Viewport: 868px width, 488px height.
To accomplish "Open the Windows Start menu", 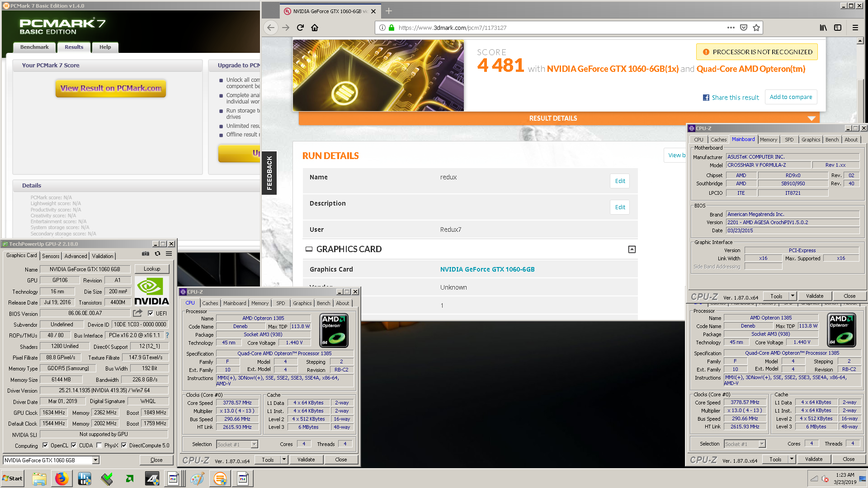I will (12, 479).
